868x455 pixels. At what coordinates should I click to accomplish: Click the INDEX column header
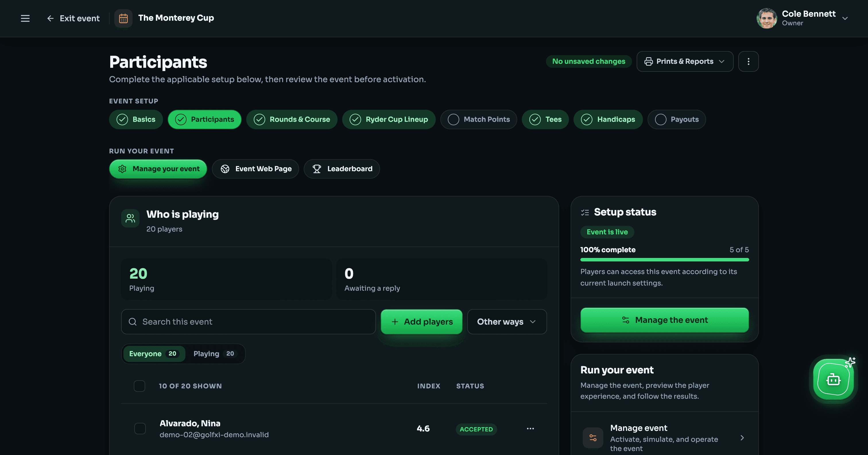click(x=429, y=386)
